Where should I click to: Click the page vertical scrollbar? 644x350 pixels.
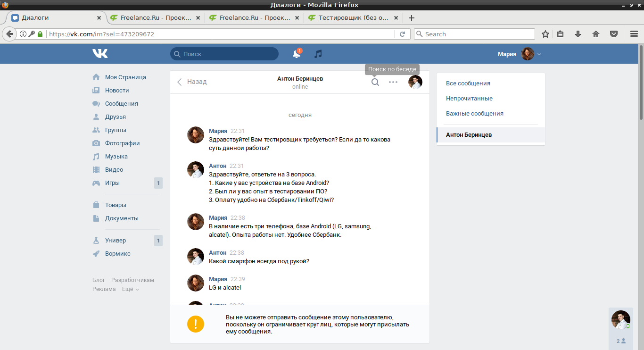click(641, 83)
